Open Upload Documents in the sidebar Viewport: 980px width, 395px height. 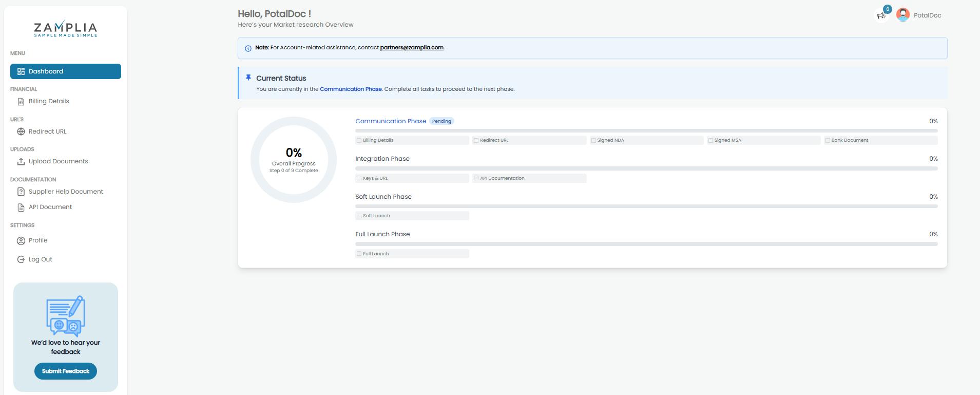58,161
